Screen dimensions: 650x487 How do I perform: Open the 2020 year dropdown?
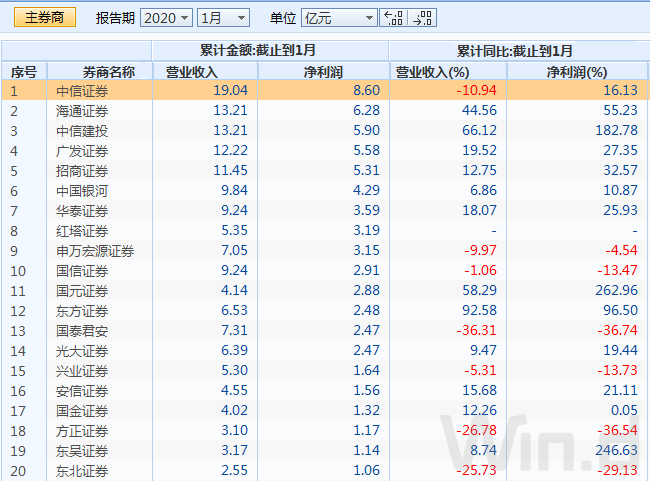click(166, 18)
